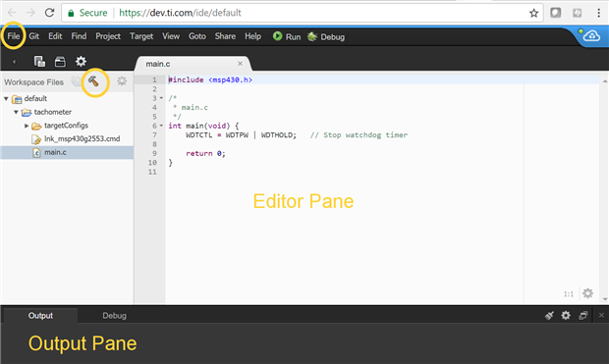Open output pane settings gear
609x364 pixels.
coord(566,316)
